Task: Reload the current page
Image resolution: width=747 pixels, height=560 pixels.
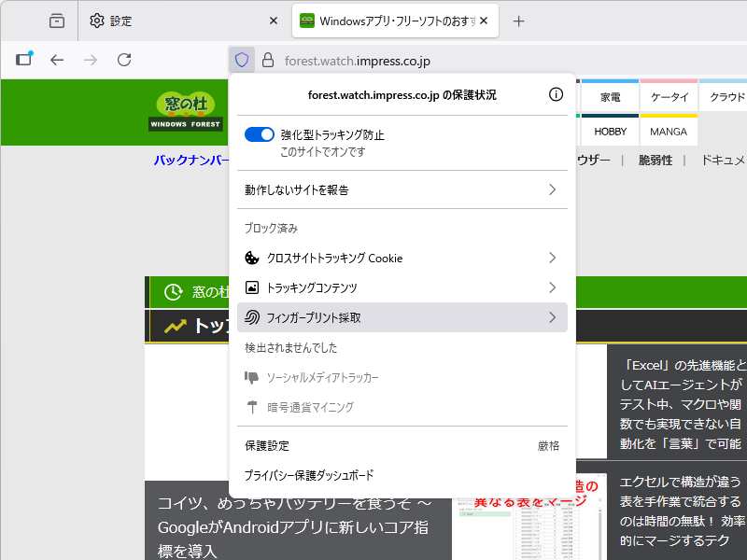Action: coord(124,59)
